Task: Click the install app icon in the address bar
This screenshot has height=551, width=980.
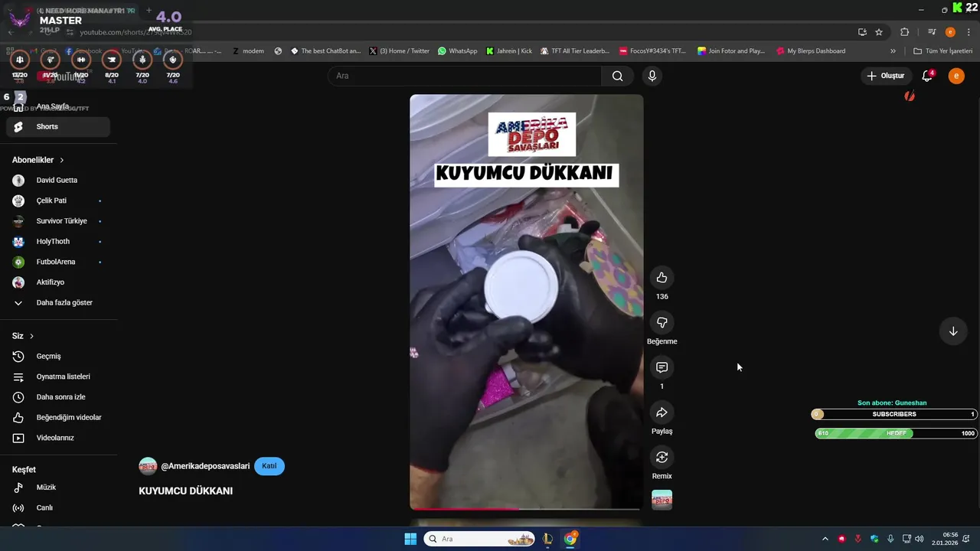Action: 862,32
